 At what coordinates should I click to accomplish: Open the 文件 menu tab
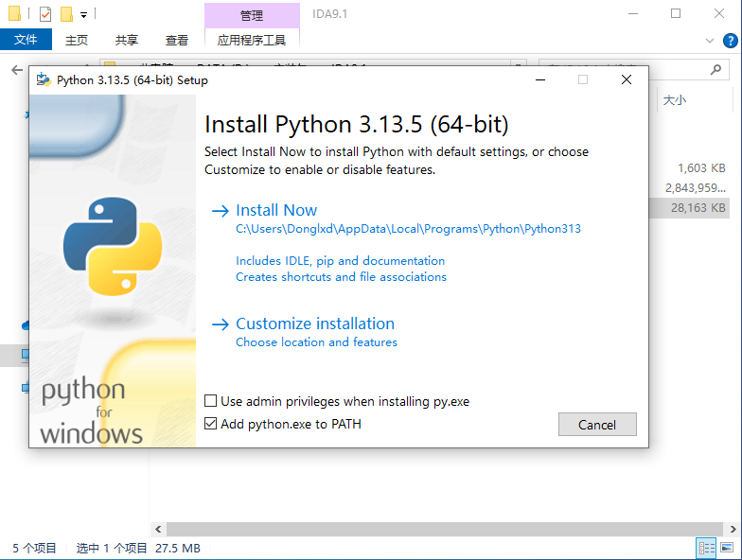coord(26,40)
